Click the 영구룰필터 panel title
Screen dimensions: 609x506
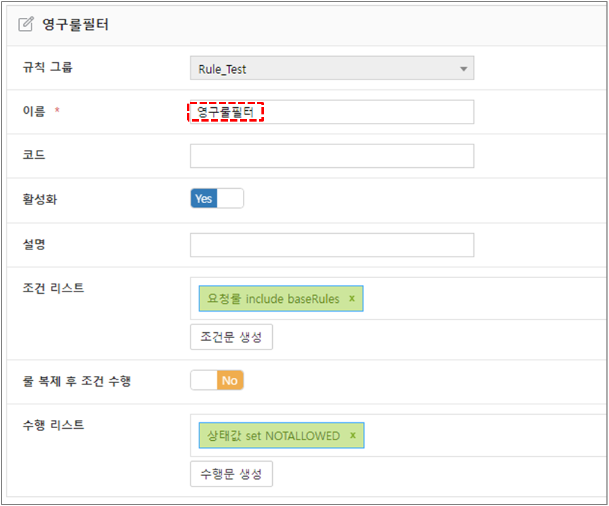75,24
